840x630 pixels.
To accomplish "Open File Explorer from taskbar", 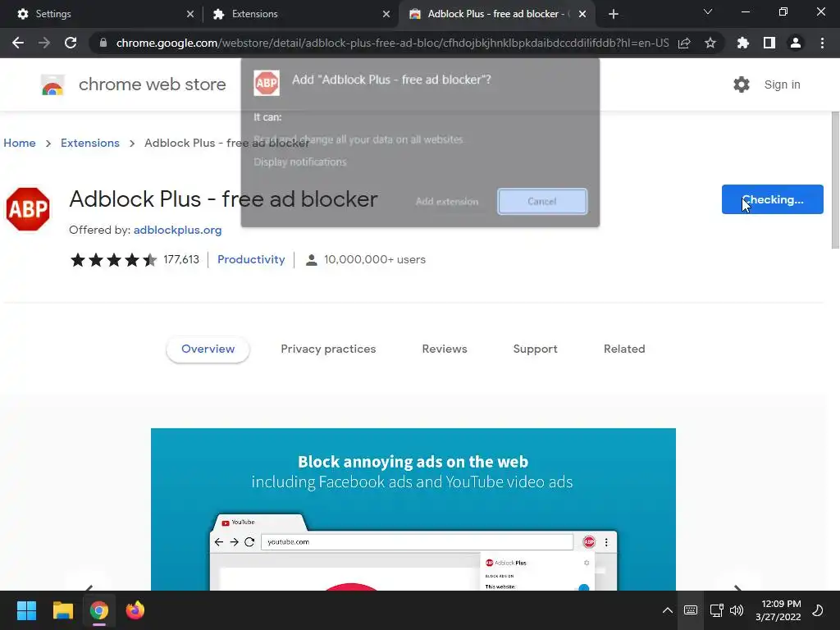I will click(x=62, y=610).
